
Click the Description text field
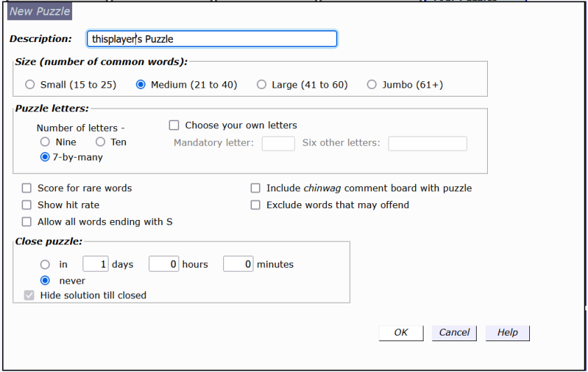coord(211,39)
